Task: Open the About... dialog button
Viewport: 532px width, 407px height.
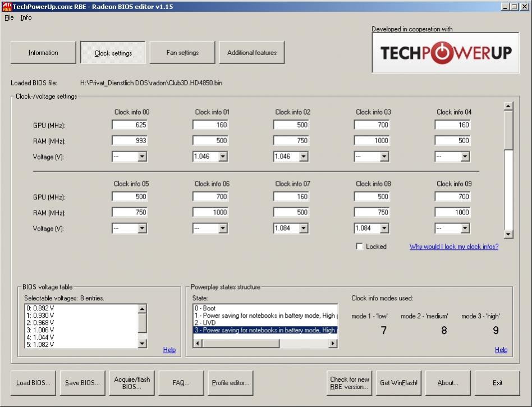Action: (448, 383)
